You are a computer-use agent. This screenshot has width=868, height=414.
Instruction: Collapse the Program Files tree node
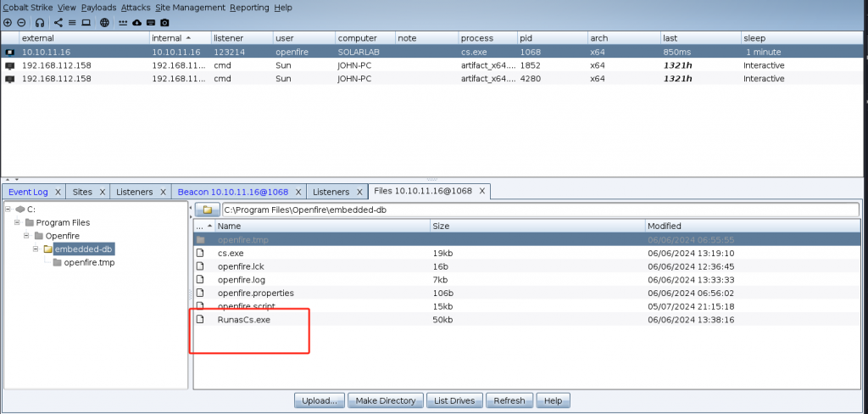(x=18, y=223)
